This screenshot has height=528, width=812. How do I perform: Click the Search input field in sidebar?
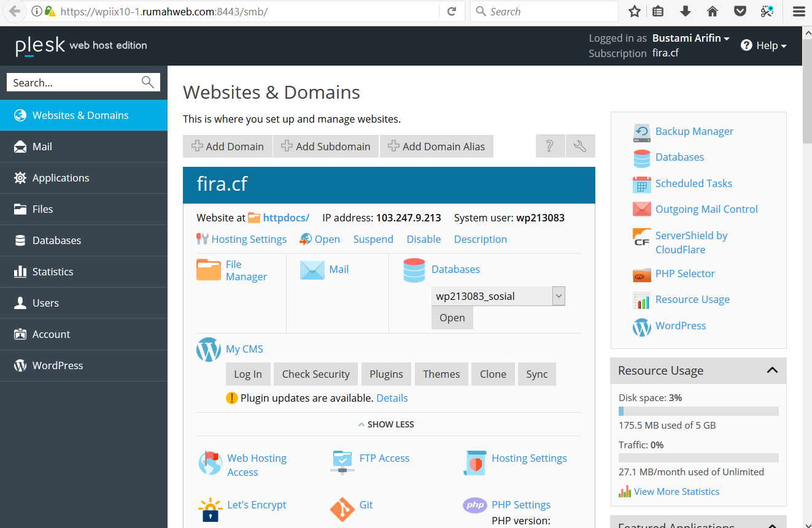pos(74,82)
